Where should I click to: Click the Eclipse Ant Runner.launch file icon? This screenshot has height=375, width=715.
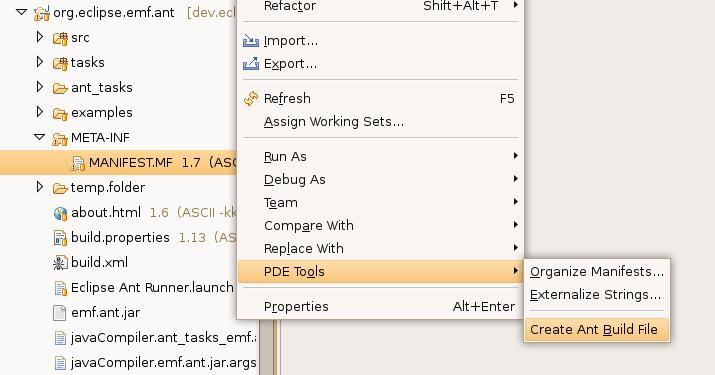[x=60, y=288]
